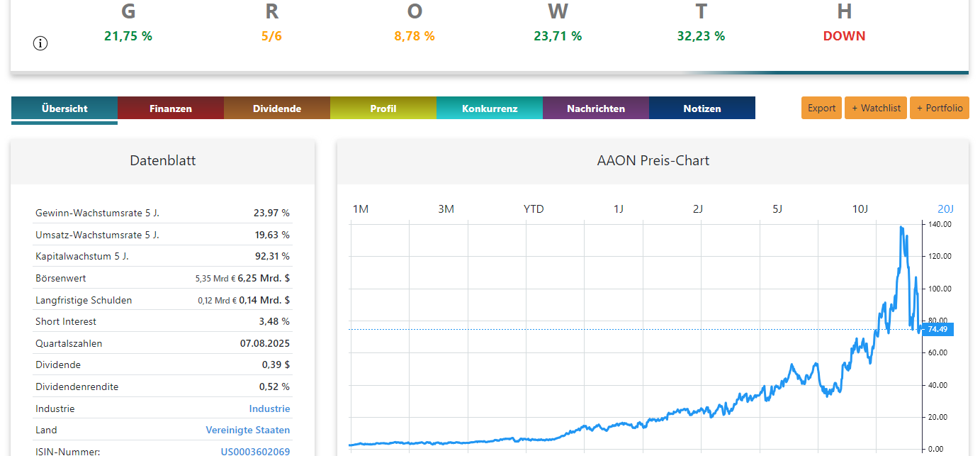Screen dimensions: 980x456
Task: Click the 40.00 price axis label
Action: [940, 385]
